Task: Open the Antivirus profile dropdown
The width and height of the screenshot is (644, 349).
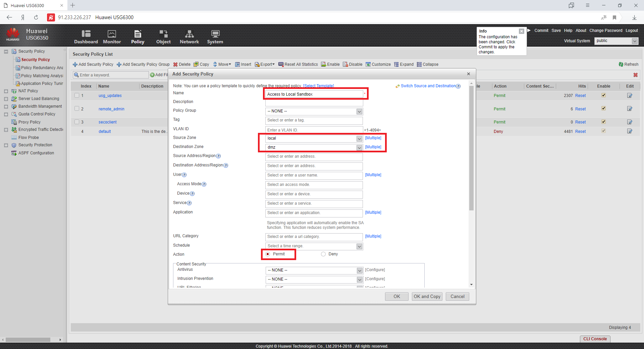Action: (360, 270)
